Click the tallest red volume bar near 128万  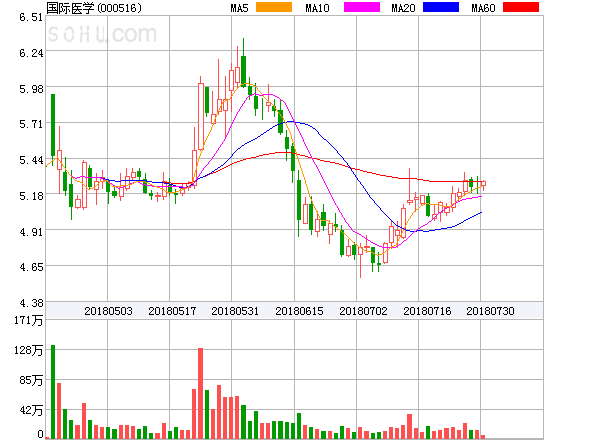(x=201, y=393)
